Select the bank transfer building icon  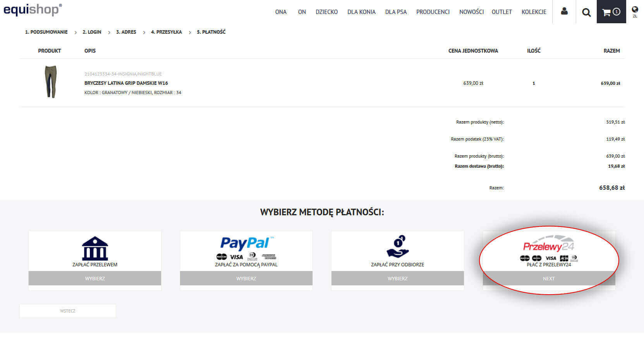[95, 248]
